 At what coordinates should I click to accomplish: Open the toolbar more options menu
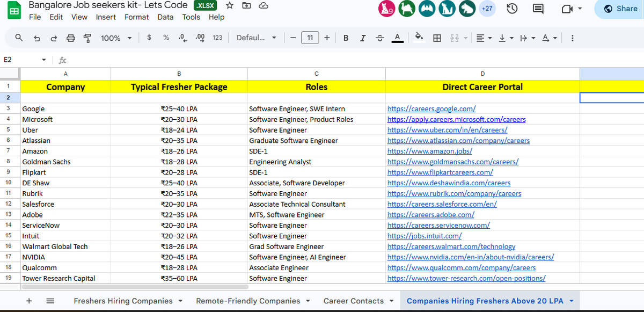572,38
